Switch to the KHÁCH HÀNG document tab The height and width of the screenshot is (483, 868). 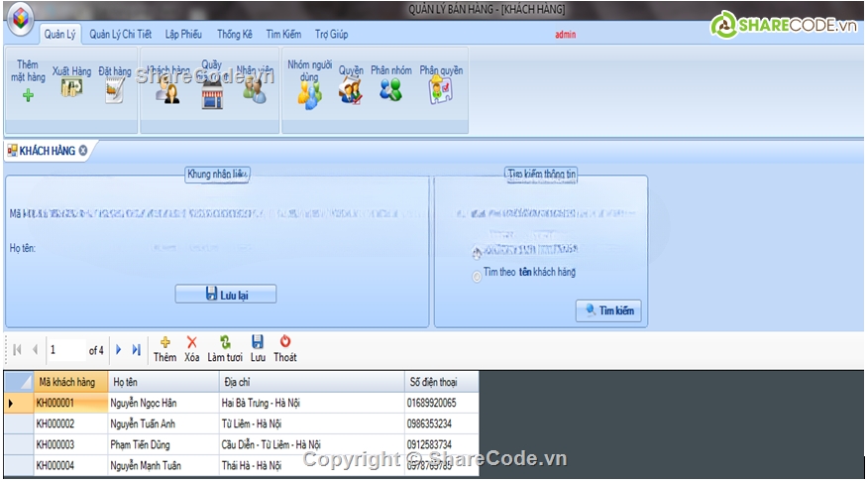(x=47, y=151)
